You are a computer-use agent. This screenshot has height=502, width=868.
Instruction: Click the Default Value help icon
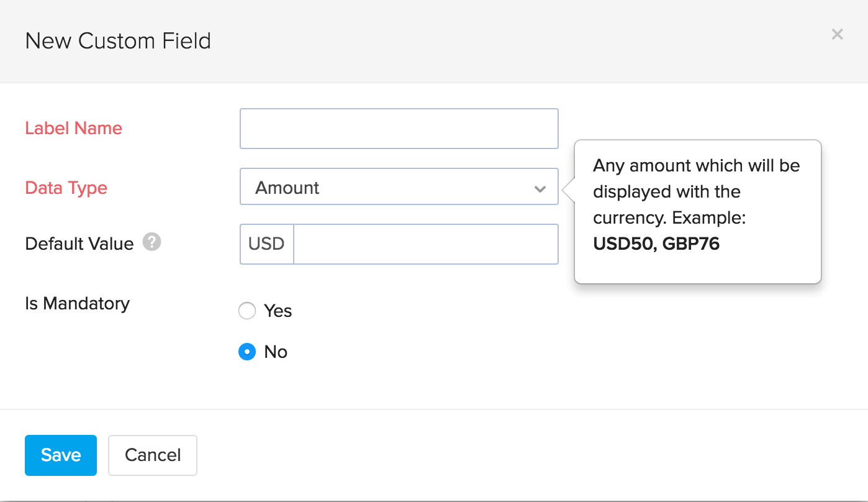point(151,242)
